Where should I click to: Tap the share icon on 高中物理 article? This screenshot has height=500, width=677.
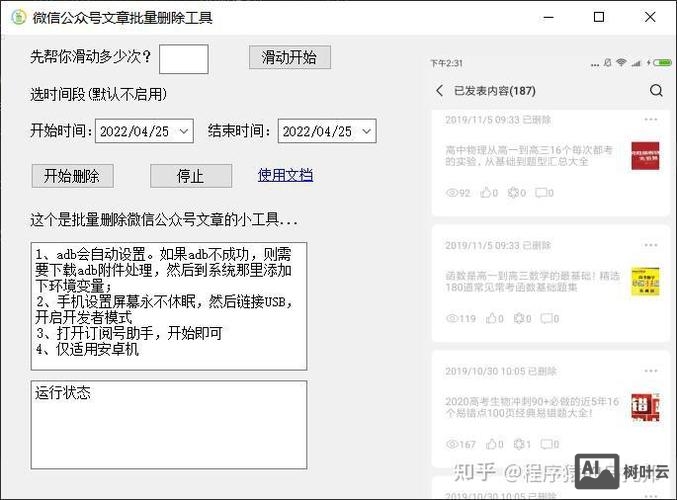coord(513,192)
